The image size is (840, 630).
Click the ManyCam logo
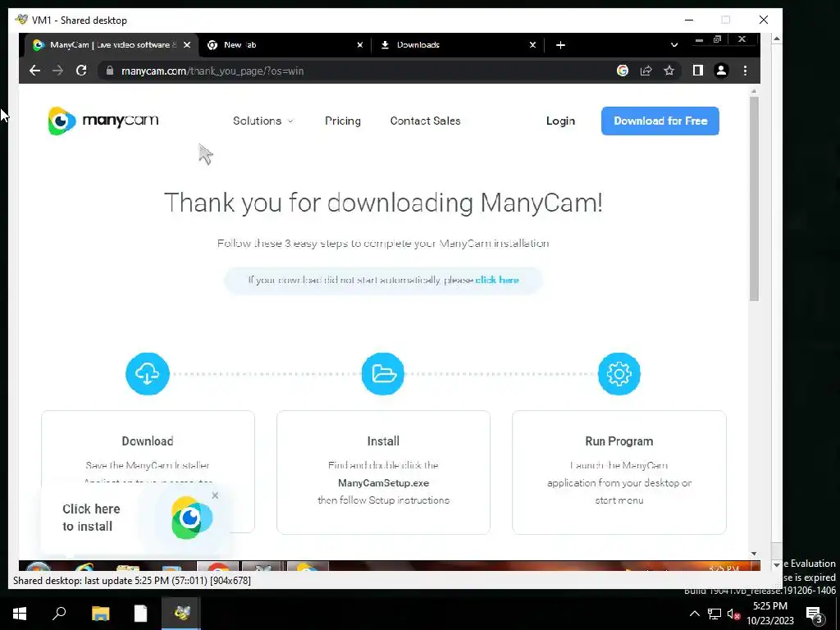103,121
